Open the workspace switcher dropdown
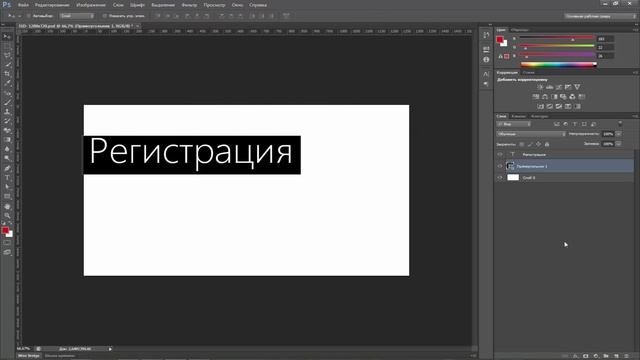The width and height of the screenshot is (640, 360). click(600, 16)
